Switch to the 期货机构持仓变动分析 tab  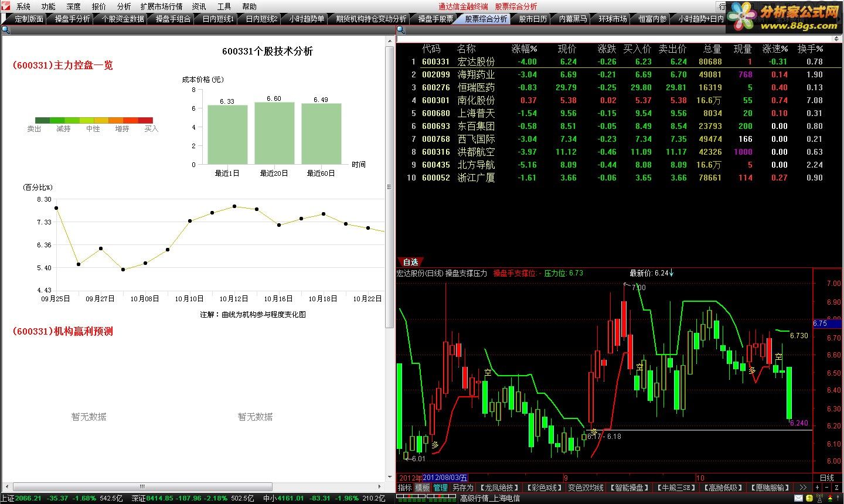coord(371,19)
